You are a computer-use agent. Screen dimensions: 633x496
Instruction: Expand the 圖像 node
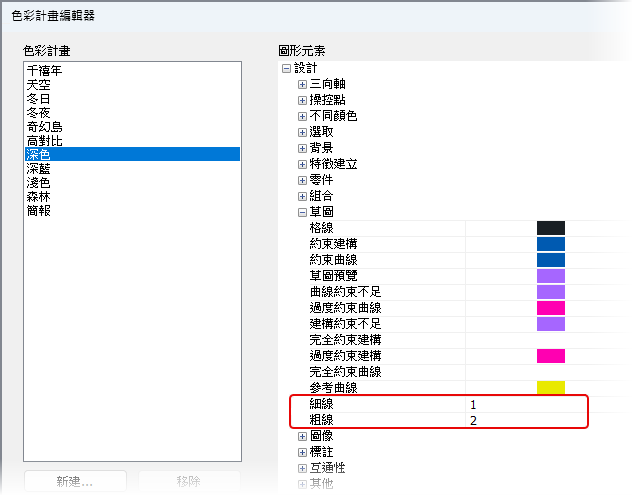pyautogui.click(x=302, y=436)
